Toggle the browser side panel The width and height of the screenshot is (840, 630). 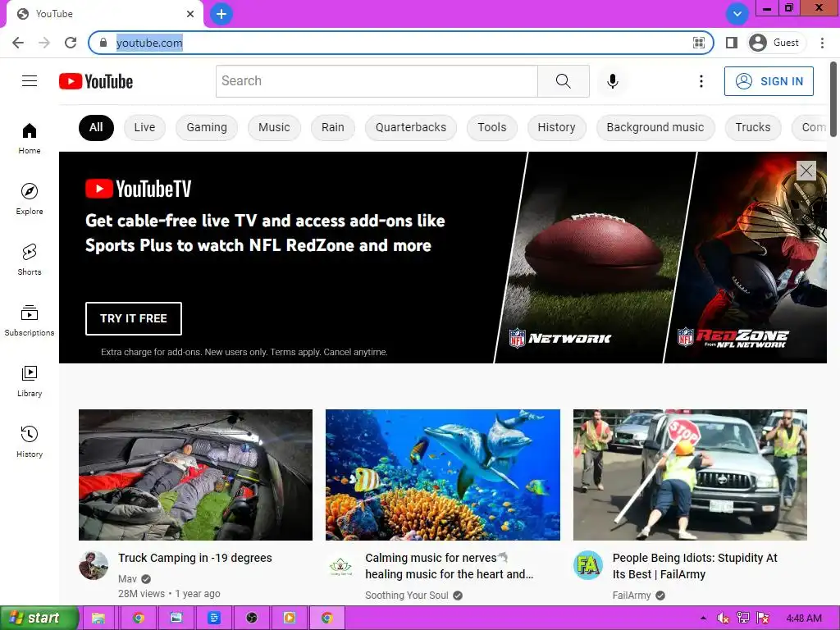[x=731, y=43]
